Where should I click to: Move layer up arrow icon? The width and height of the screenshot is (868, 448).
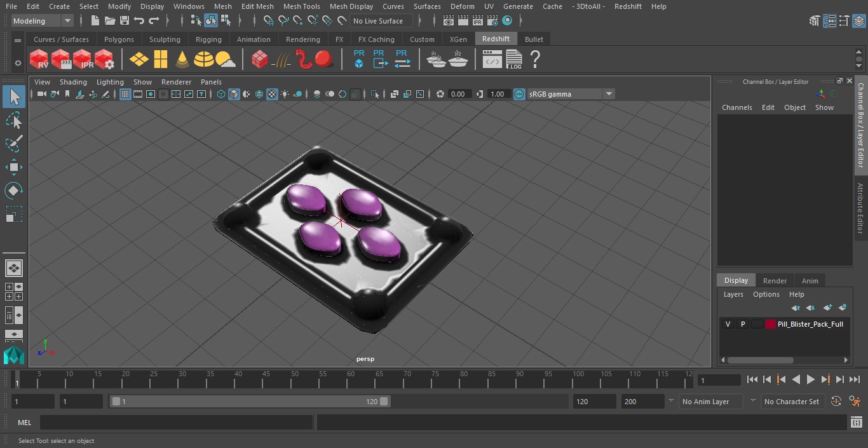pos(795,308)
